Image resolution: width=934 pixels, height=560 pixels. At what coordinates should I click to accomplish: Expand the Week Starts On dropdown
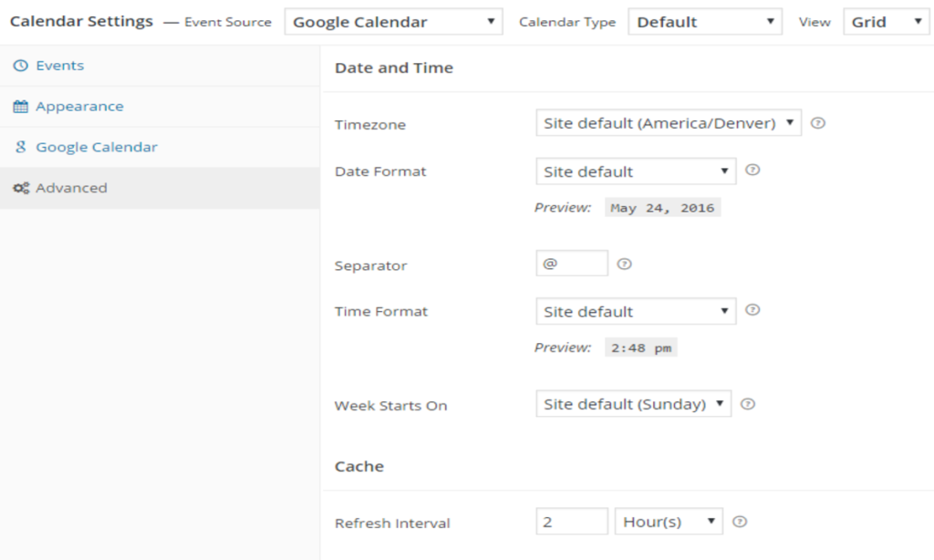tap(633, 402)
